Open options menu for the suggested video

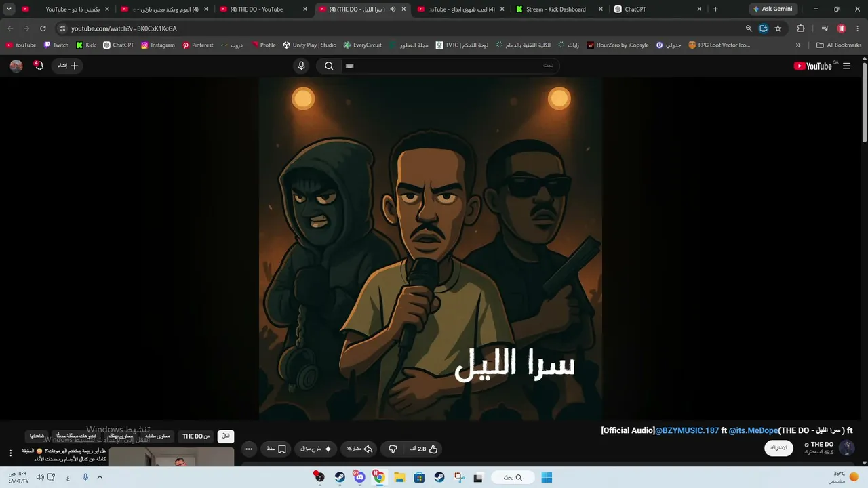click(10, 453)
